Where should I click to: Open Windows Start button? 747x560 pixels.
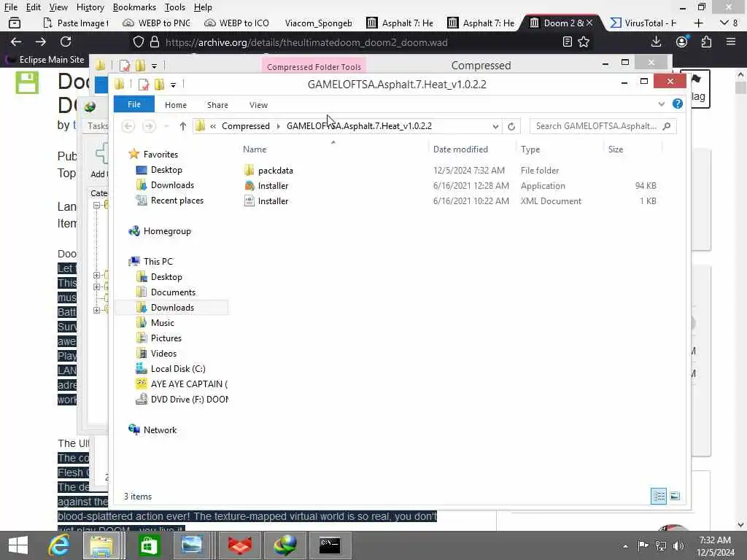pos(18,545)
